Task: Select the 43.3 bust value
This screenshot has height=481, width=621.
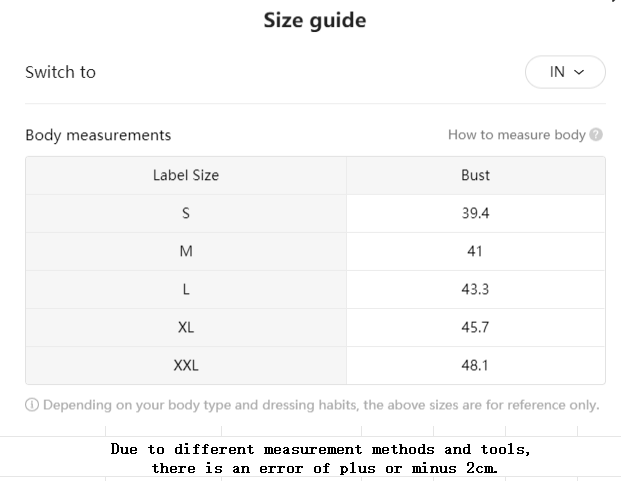Action: click(x=475, y=289)
